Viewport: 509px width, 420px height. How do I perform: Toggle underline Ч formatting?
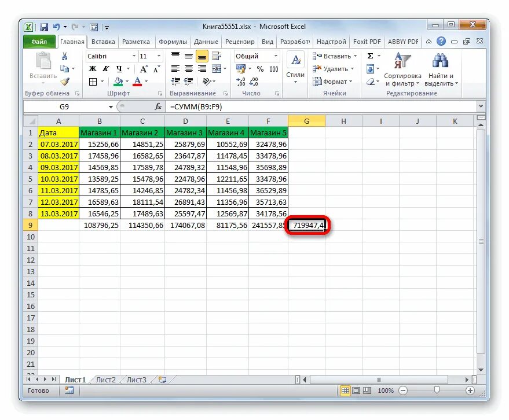point(119,69)
